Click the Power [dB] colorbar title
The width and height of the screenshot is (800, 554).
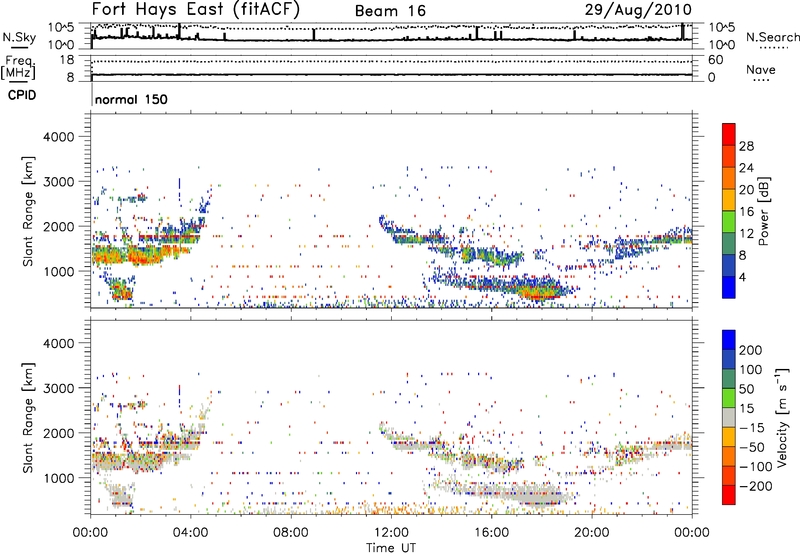coord(764,211)
